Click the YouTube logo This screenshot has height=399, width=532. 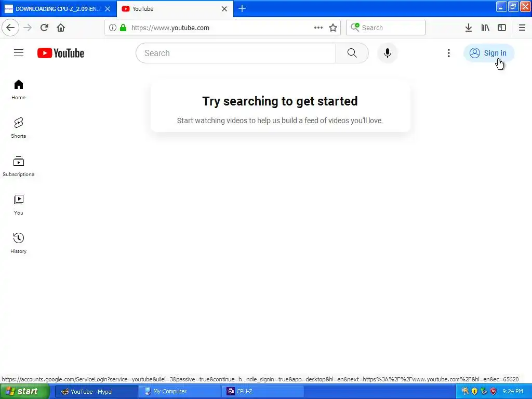61,53
